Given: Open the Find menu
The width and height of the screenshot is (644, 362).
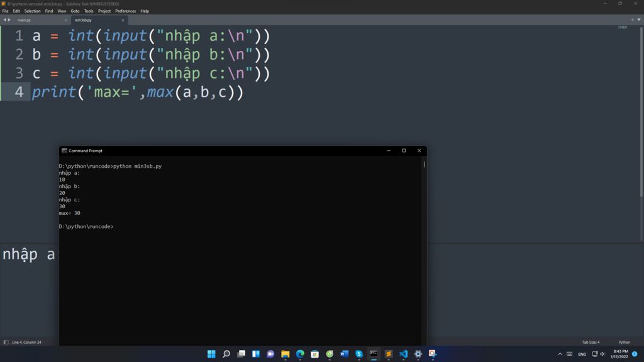Looking at the screenshot, I should [49, 11].
